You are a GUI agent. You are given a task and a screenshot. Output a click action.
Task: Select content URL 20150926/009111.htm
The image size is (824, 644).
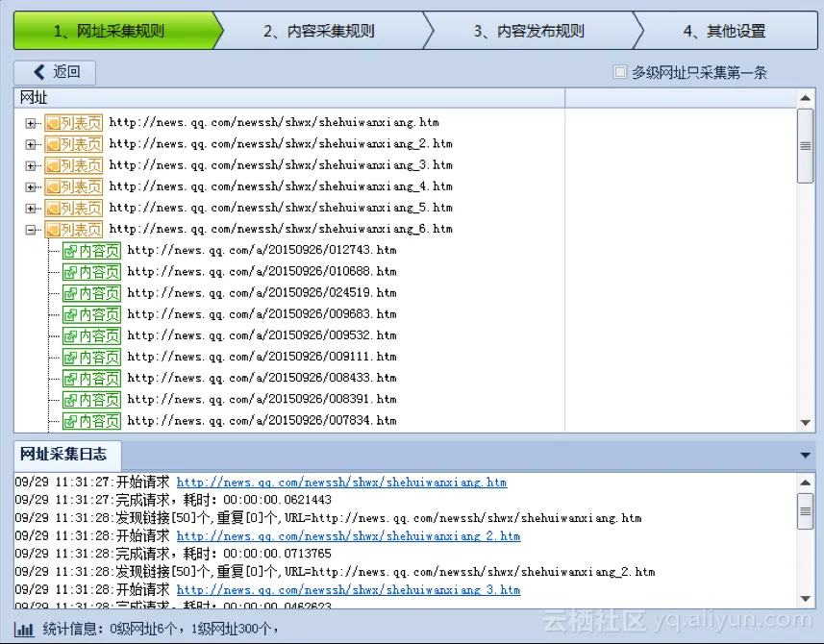262,357
